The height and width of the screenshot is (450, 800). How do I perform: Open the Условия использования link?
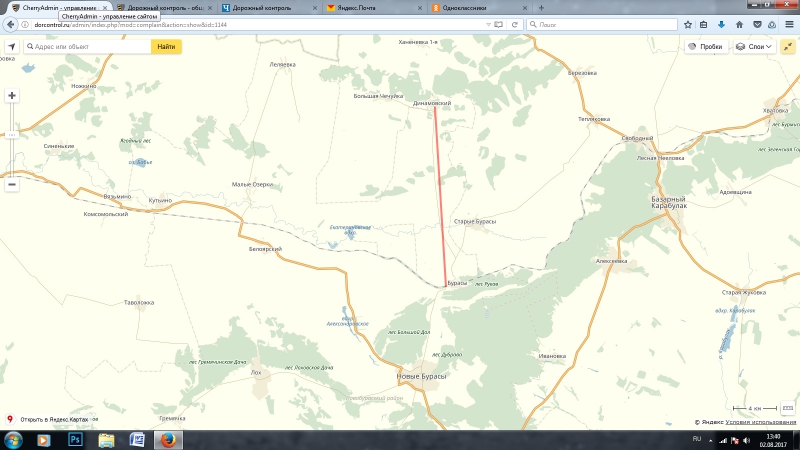coord(761,422)
